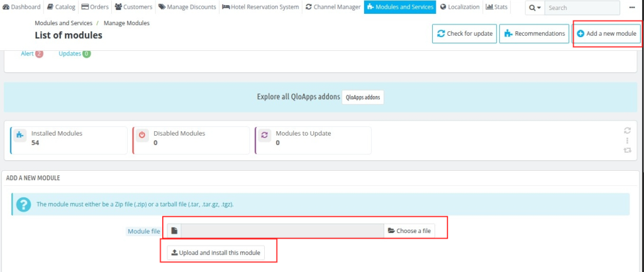This screenshot has width=644, height=272.
Task: Click the blue info question mark icon
Action: [x=23, y=205]
